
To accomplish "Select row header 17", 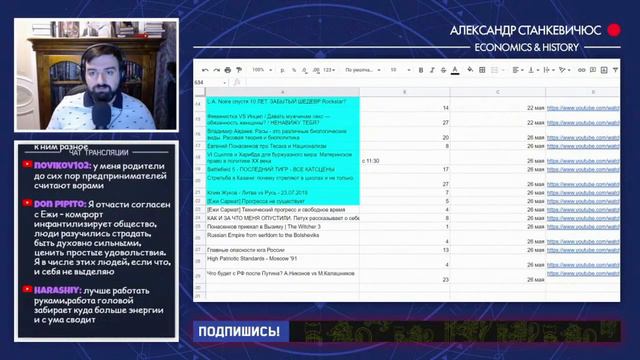I will (x=199, y=146).
